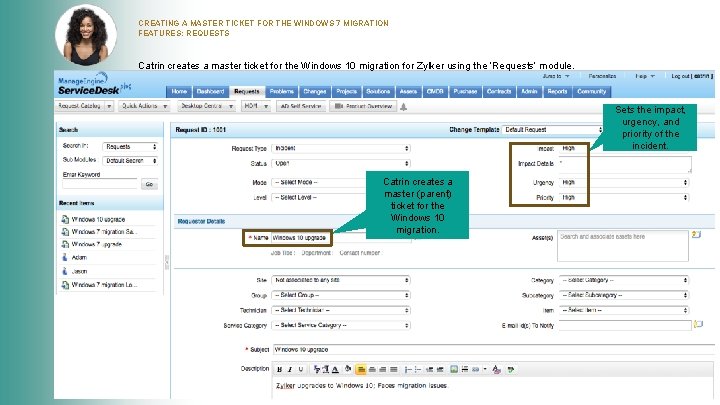Viewport: 720px width, 405px height.
Task: Apply italic formatting in Description toolbar
Action: tap(290, 370)
